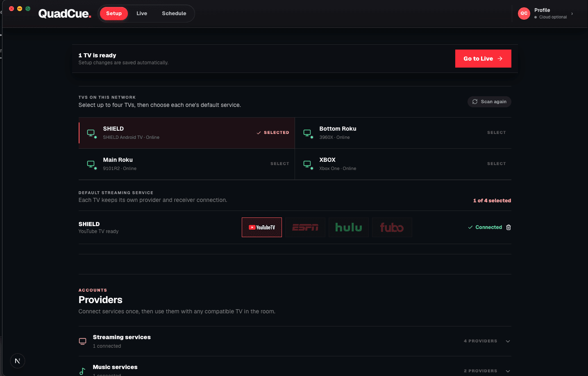The image size is (588, 376).
Task: Choose Fubo as SHIELD default service
Action: (392, 227)
